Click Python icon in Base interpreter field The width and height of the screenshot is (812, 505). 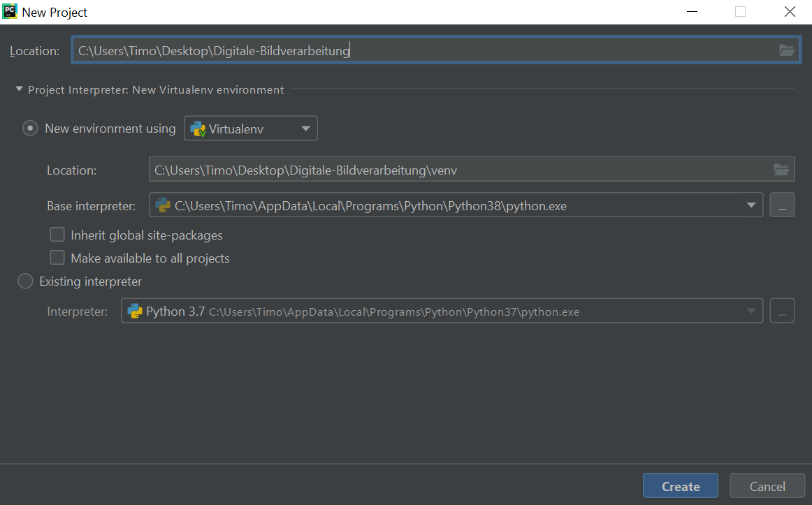163,205
